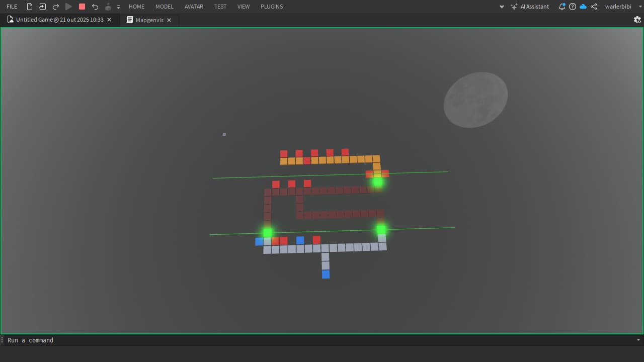Check the notifications bell
The width and height of the screenshot is (644, 362).
(x=562, y=7)
